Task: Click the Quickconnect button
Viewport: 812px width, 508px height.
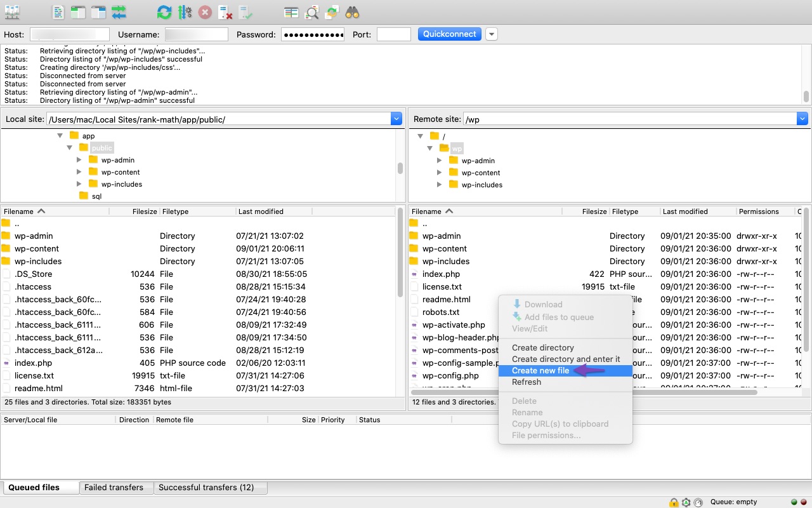Action: coord(449,34)
